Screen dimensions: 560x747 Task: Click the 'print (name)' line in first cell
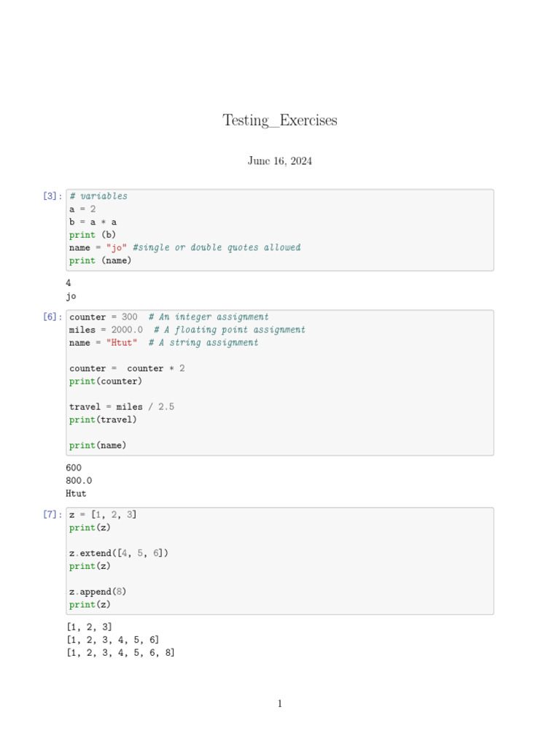pyautogui.click(x=101, y=260)
